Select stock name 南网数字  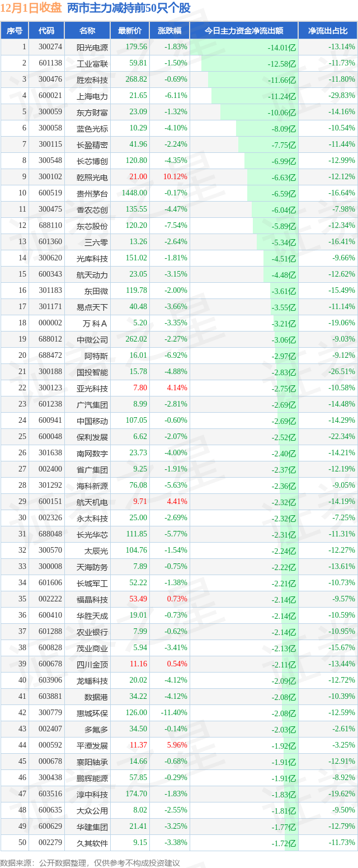pyautogui.click(x=92, y=453)
